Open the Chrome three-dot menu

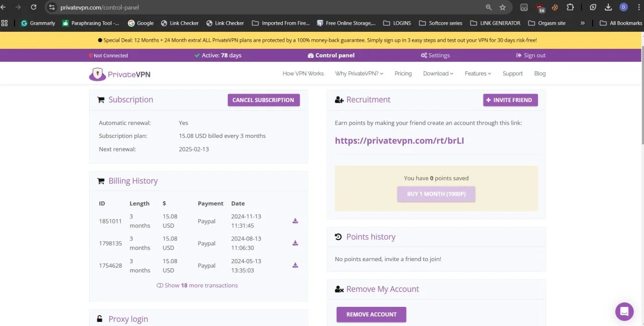[638, 8]
